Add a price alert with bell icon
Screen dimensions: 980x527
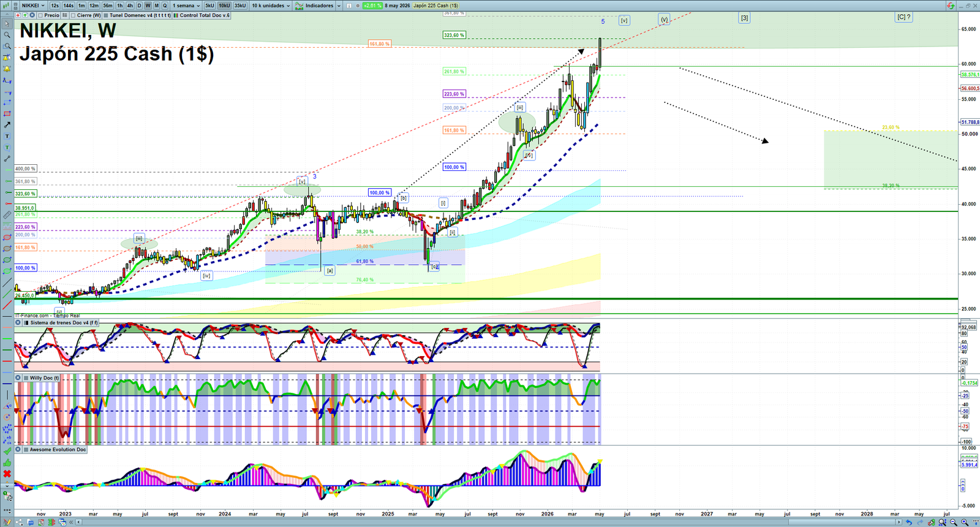[x=7, y=69]
